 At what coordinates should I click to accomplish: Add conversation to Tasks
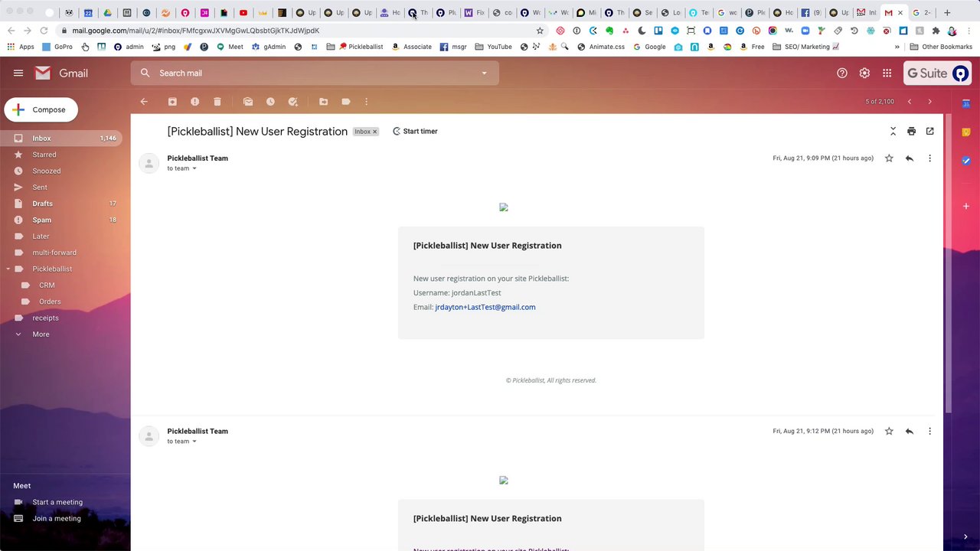click(292, 102)
